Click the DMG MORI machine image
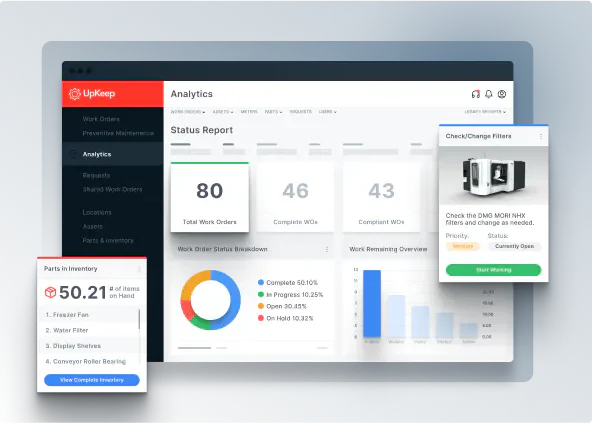Viewport: 592px width, 423px height. [493, 176]
